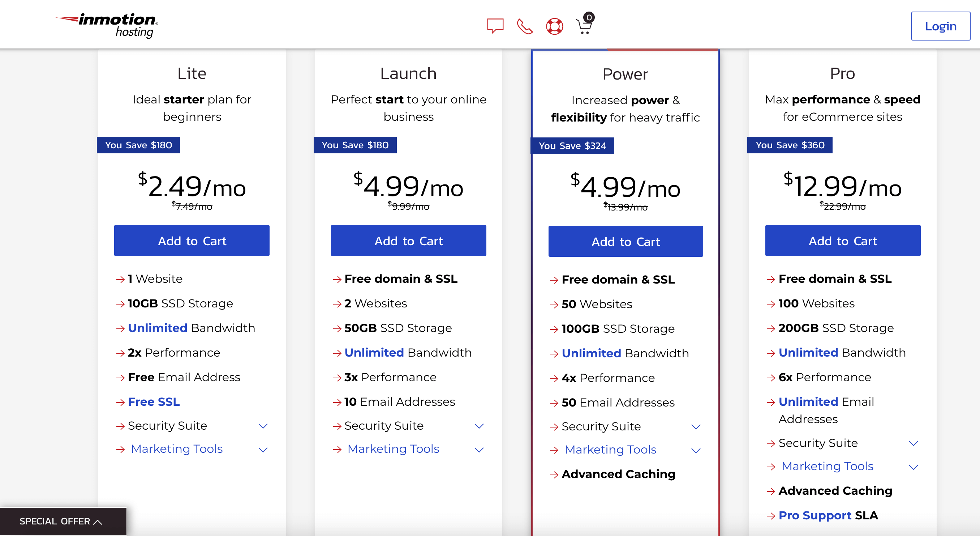
Task: Click the Login button
Action: tap(941, 26)
